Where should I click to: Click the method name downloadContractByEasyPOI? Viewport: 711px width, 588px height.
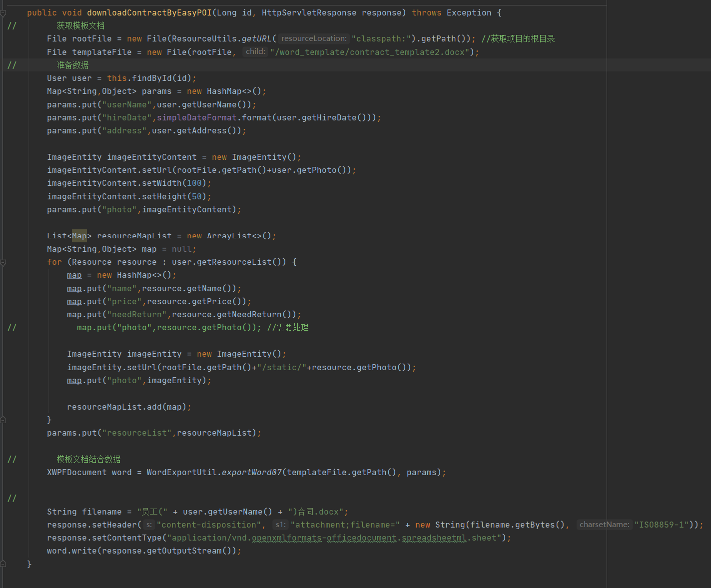point(149,13)
